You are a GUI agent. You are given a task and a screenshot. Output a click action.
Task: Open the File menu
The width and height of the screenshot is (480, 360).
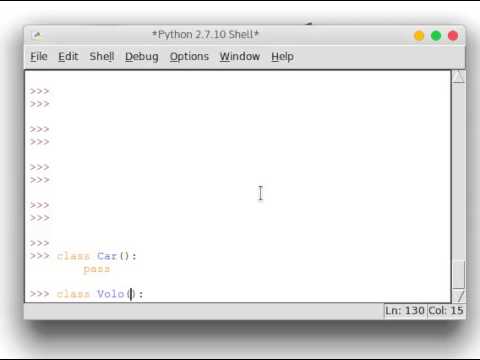[39, 57]
